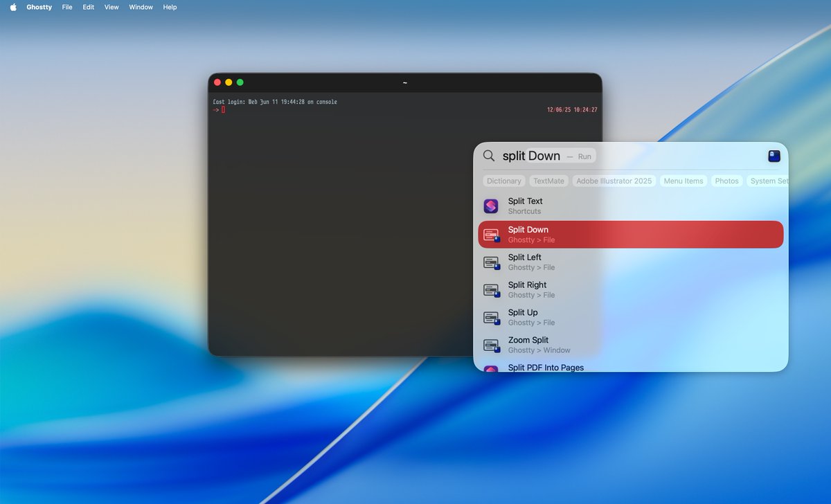Close the Ghostty terminal window

(x=217, y=82)
